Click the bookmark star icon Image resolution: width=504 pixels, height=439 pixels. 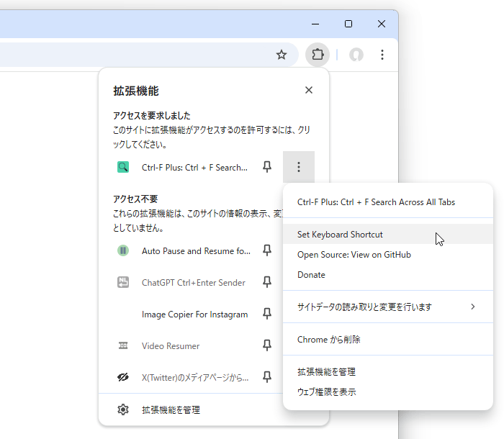(282, 55)
